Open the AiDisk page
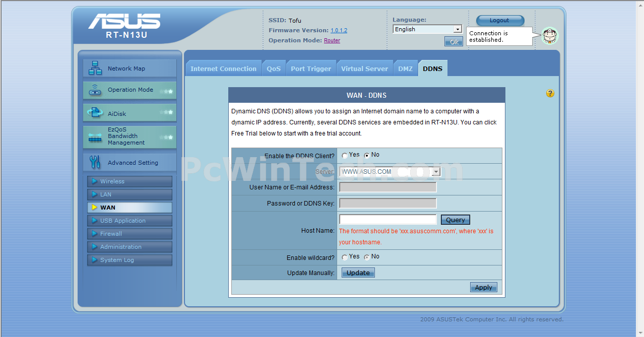Viewport: 644px width, 337px height. tap(130, 113)
